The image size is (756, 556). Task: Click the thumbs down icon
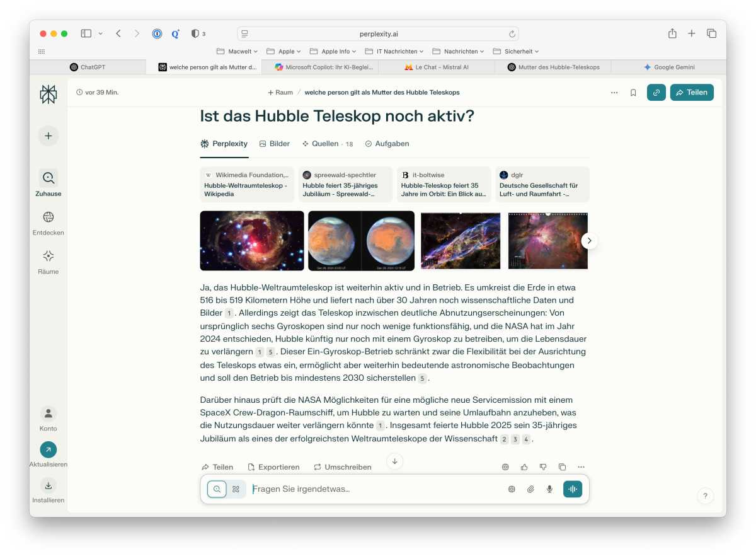click(543, 467)
